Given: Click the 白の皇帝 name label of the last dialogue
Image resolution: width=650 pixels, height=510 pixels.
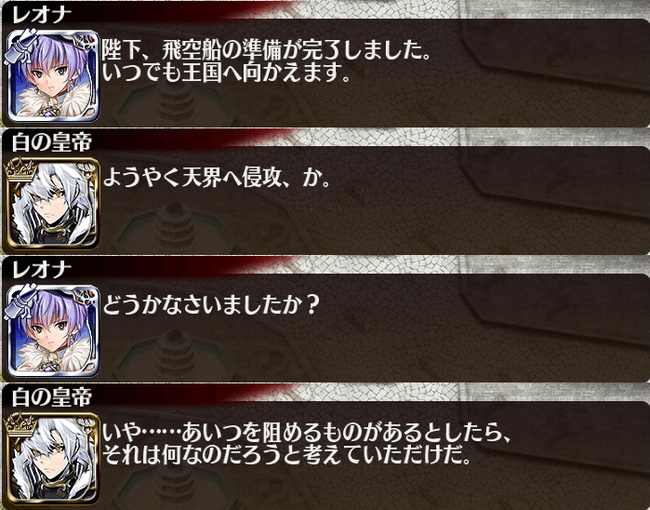Looking at the screenshot, I should 52,398.
